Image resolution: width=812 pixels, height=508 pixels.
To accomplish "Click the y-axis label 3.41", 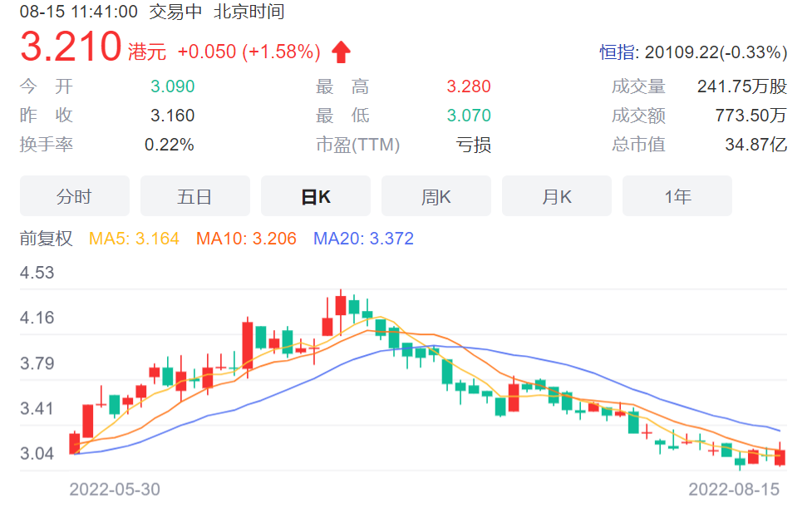I will click(x=37, y=408).
